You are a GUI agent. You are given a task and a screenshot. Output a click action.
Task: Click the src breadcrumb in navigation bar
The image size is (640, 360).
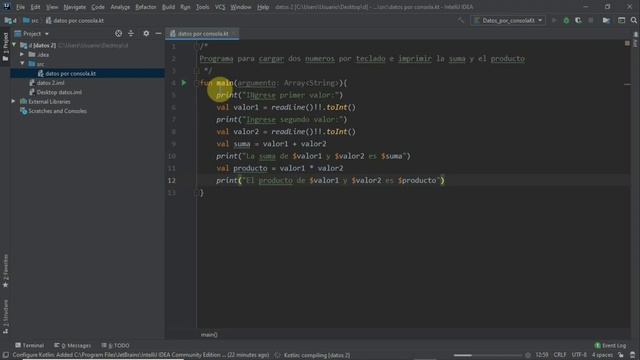(31, 20)
